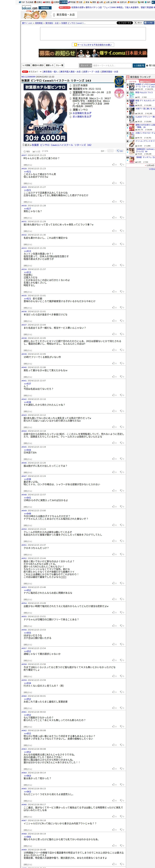
Task: Switch ranking to おすすめ tab
Action: [x=133, y=82]
